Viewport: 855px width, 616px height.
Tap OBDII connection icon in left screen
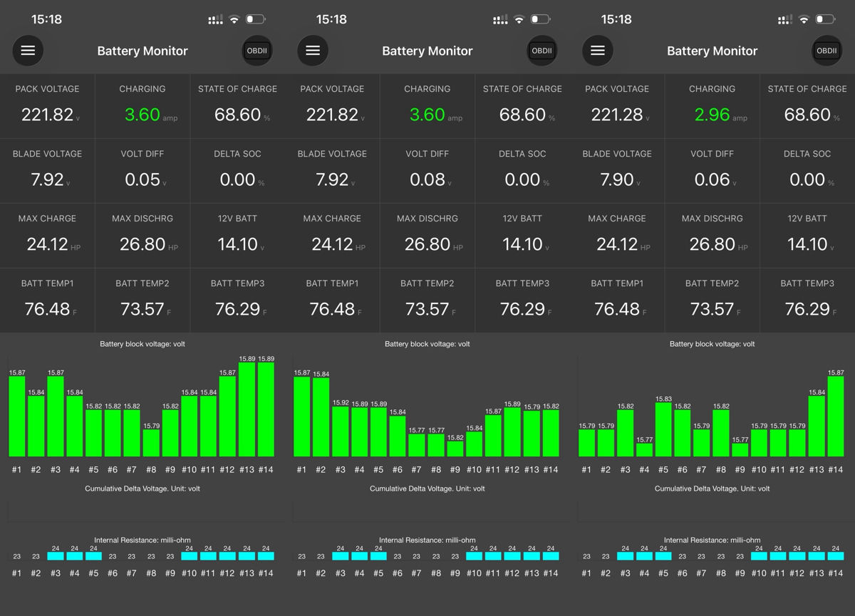257,51
